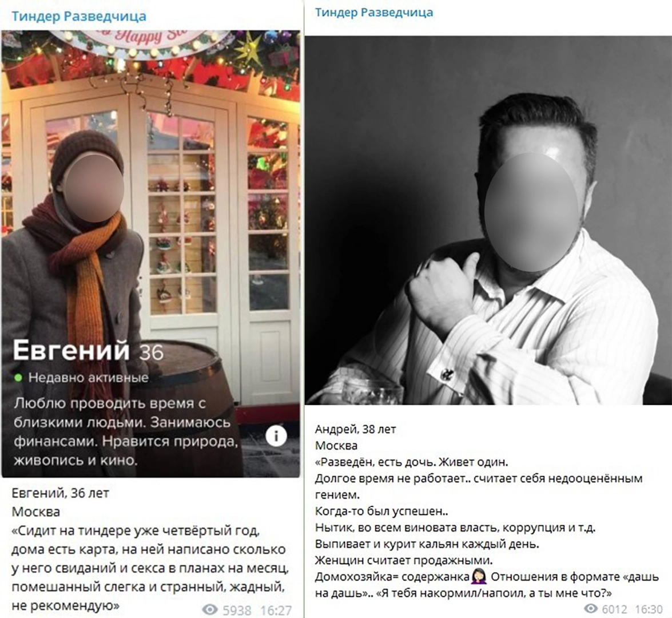Image resolution: width=672 pixels, height=618 pixels.
Task: Click the 5938 view count
Action: point(237,610)
